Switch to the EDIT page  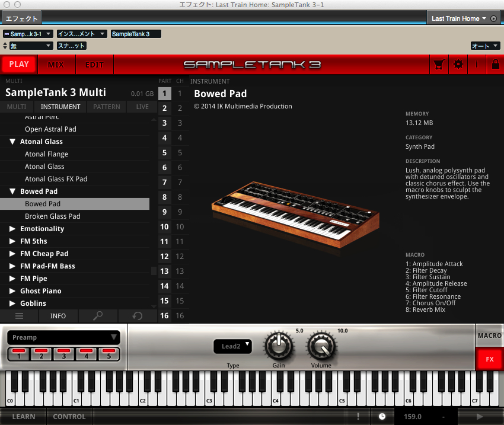tap(94, 65)
